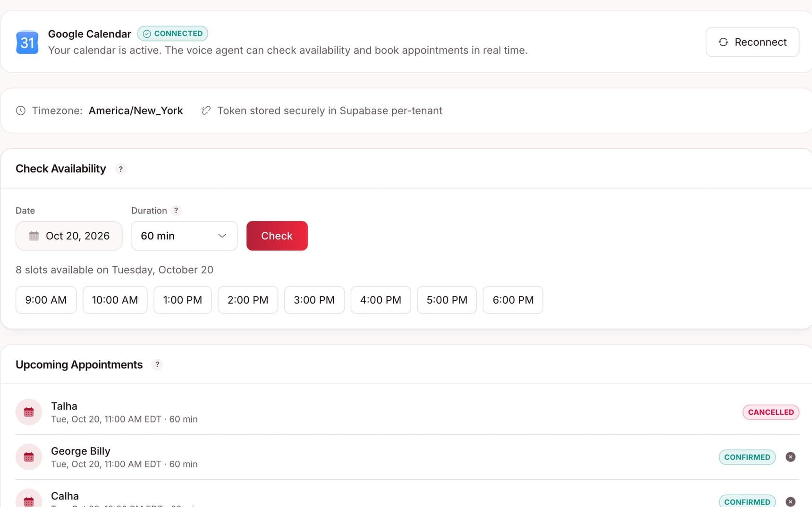Click the CANCELLED badge on Talha appointment
The width and height of the screenshot is (812, 507).
coord(771,412)
